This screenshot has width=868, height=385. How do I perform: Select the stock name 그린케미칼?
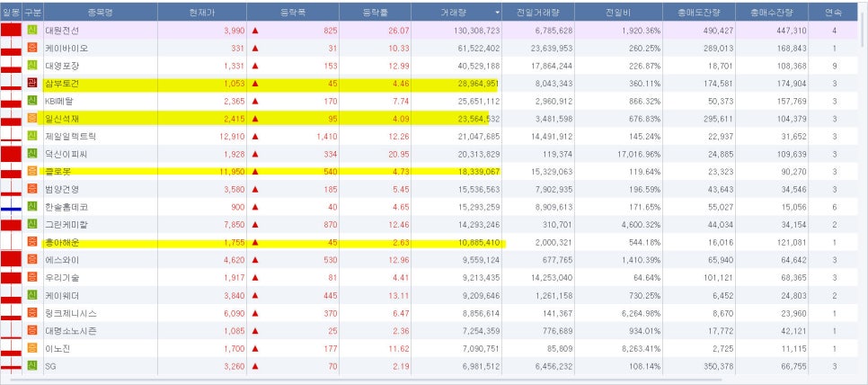click(x=66, y=225)
